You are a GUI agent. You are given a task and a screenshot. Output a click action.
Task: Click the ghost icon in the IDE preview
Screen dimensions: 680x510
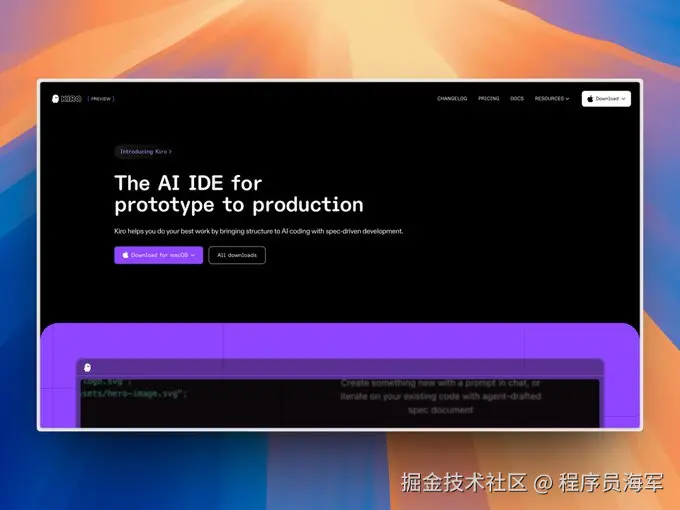click(x=88, y=368)
